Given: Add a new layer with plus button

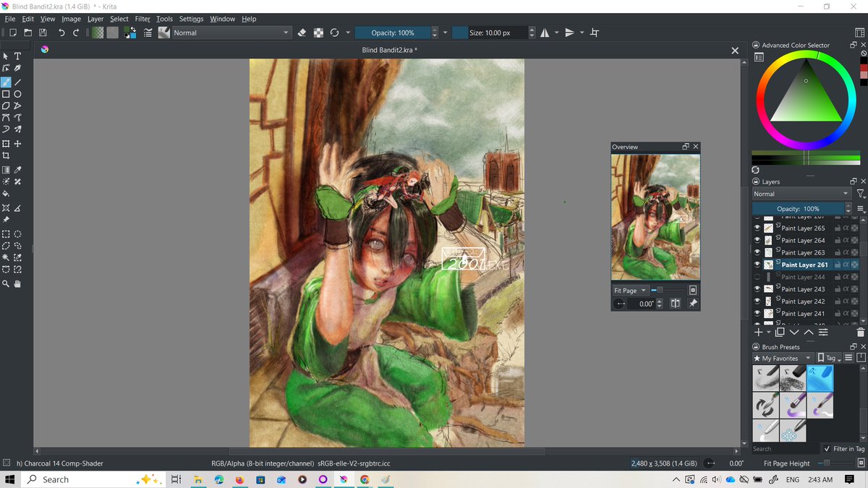Looking at the screenshot, I should coord(758,333).
